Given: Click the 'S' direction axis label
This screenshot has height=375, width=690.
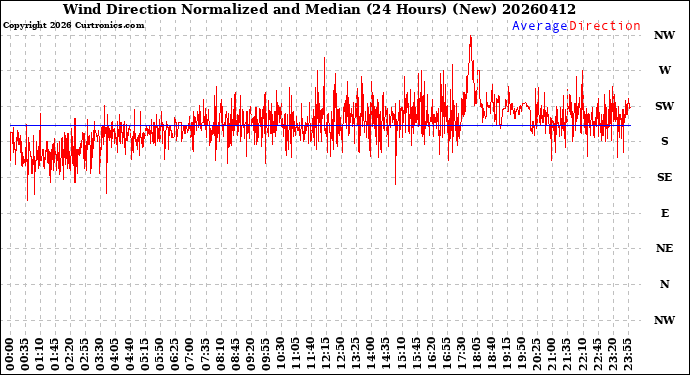Looking at the screenshot, I should (664, 141).
